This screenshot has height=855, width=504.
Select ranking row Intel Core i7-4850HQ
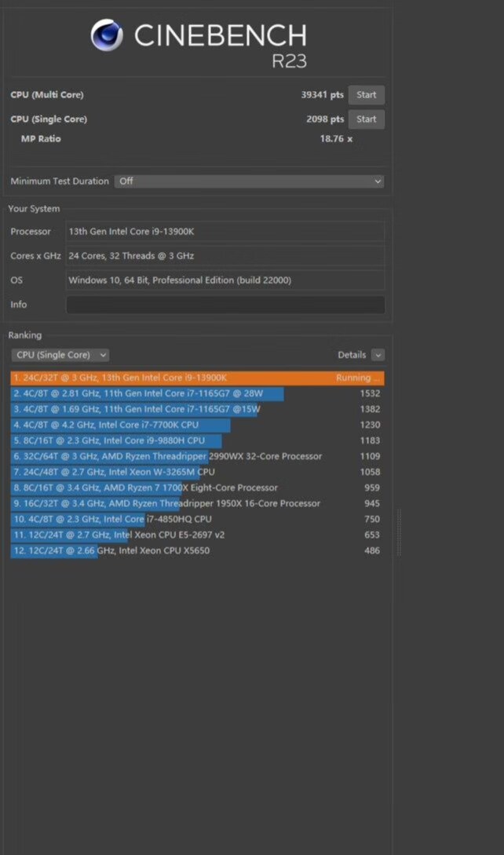[x=198, y=519]
